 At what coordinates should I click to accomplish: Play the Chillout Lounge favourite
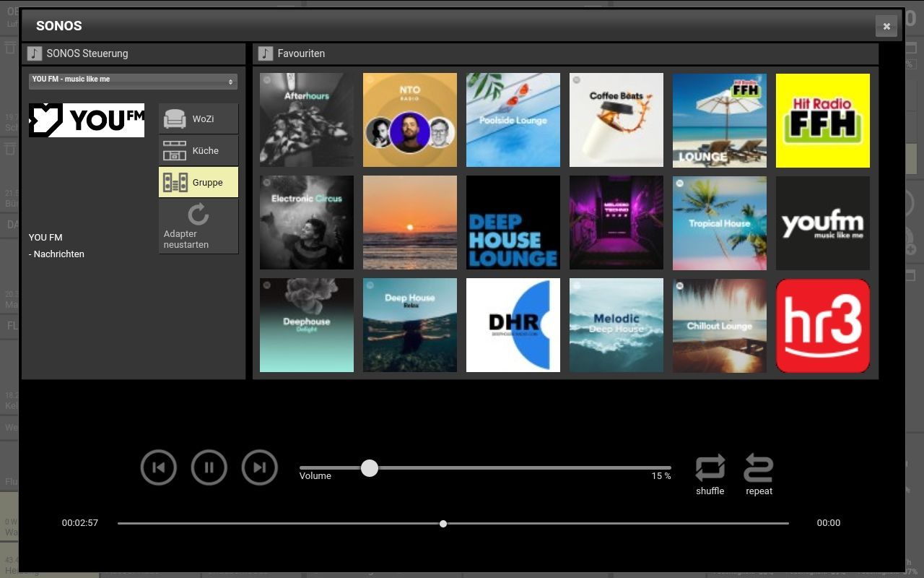(720, 325)
